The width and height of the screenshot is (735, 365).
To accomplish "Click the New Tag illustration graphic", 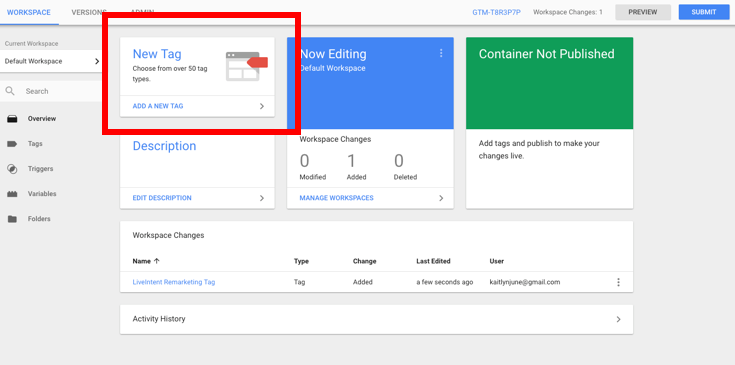I will 247,66.
